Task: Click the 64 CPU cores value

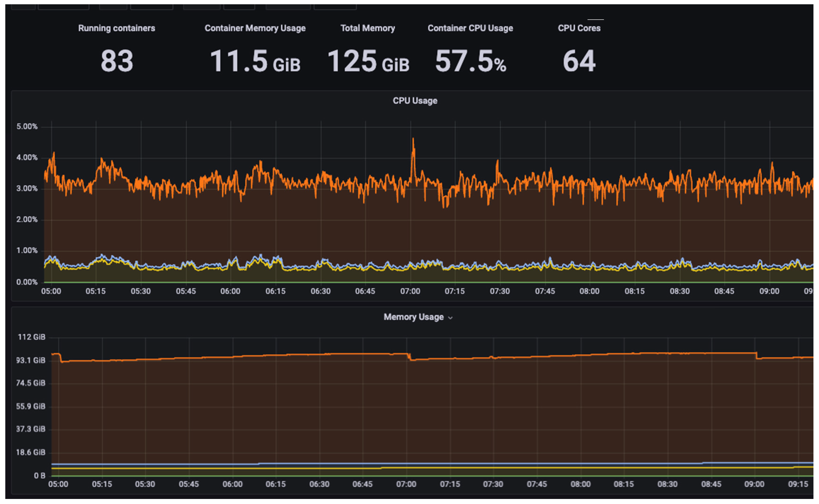Action: [x=579, y=61]
